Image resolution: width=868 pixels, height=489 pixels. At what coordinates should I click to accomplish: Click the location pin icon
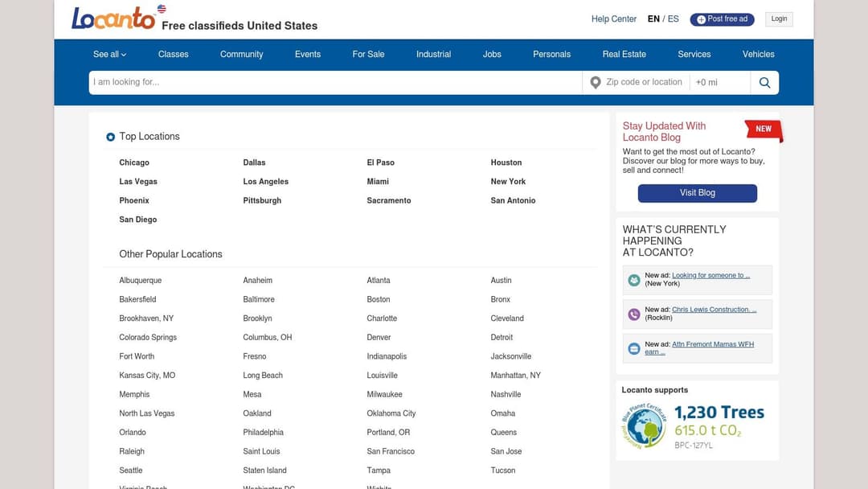(596, 83)
